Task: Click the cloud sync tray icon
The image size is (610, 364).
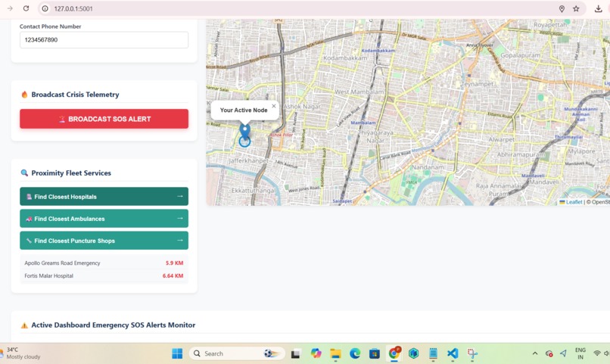Action: 549,353
